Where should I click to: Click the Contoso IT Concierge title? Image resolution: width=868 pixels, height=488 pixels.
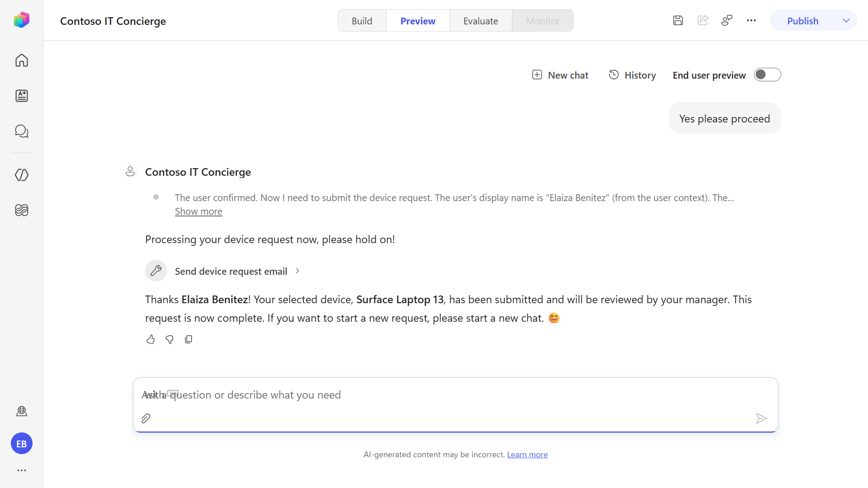(113, 21)
